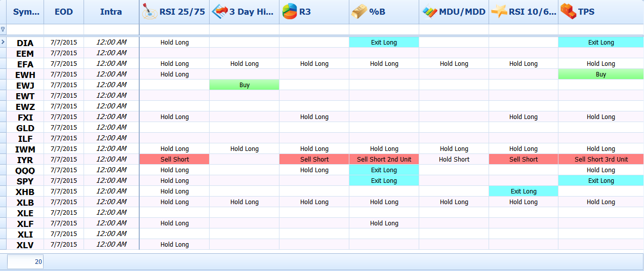Image resolution: width=644 pixels, height=271 pixels.
Task: Click the MDU/MDD bar chart icon
Action: 429,12
